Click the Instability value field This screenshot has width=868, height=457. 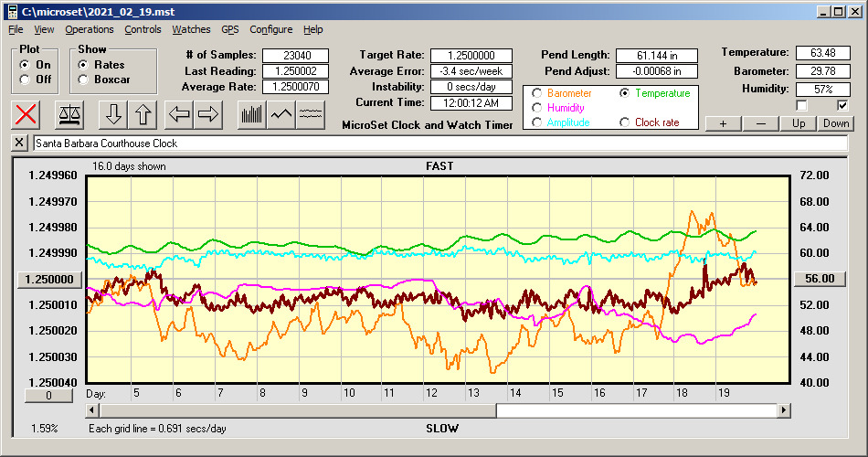(x=471, y=87)
